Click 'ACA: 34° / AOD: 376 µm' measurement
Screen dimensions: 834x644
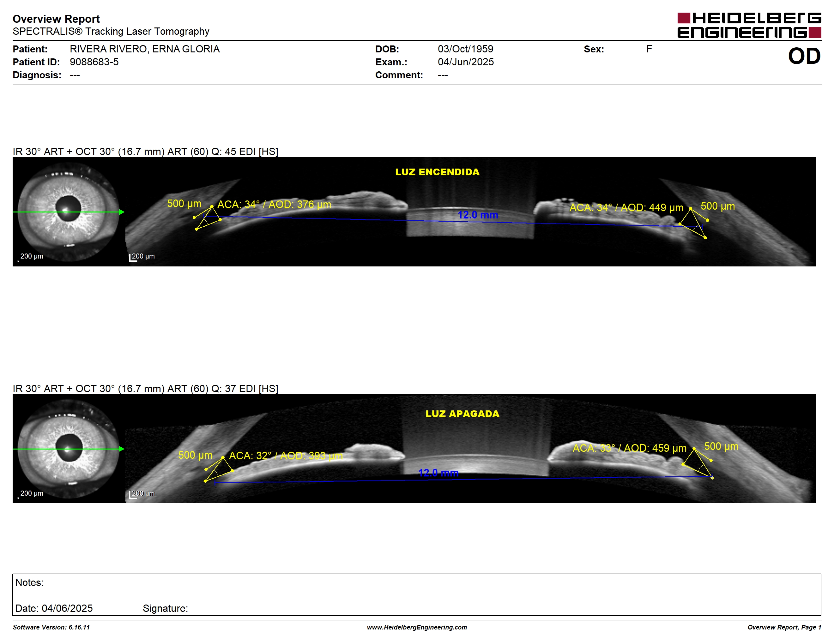[x=274, y=205]
